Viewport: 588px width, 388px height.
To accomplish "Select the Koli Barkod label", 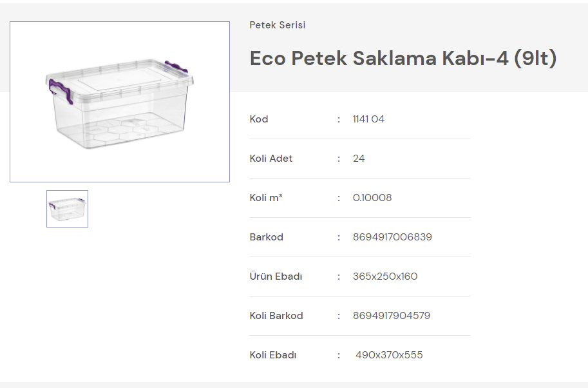I will coord(276,316).
